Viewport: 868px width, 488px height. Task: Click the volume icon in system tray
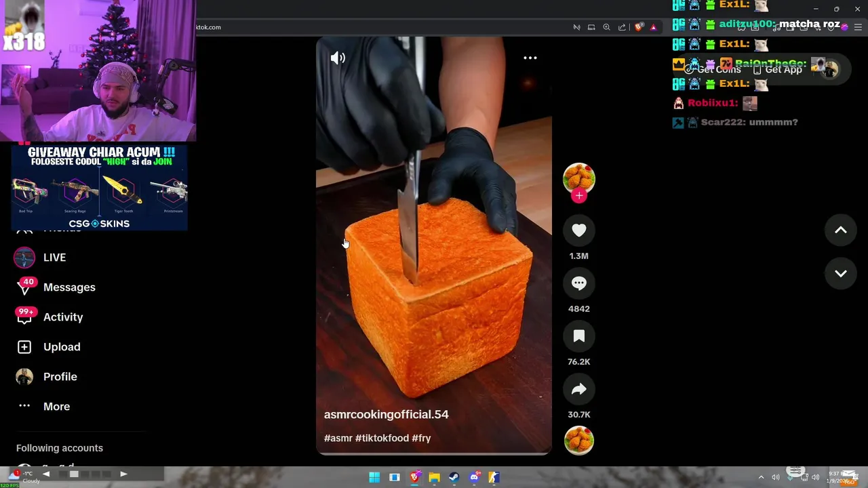[x=815, y=477]
